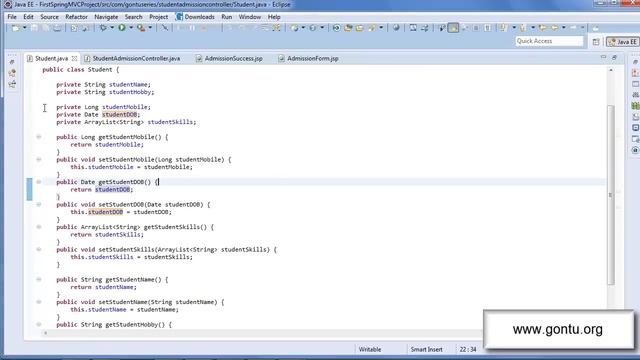The height and width of the screenshot is (360, 640).
Task: Click the top icon in left sidebar
Action: point(12,62)
